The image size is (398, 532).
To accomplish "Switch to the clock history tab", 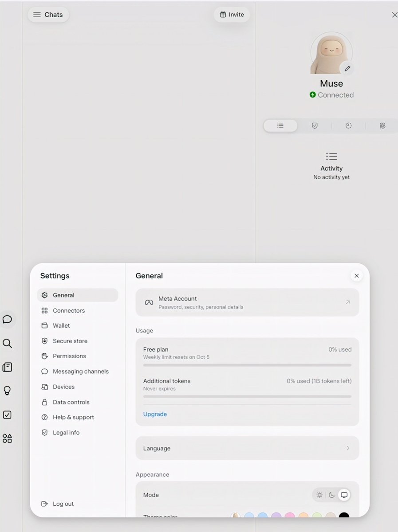I will (349, 126).
